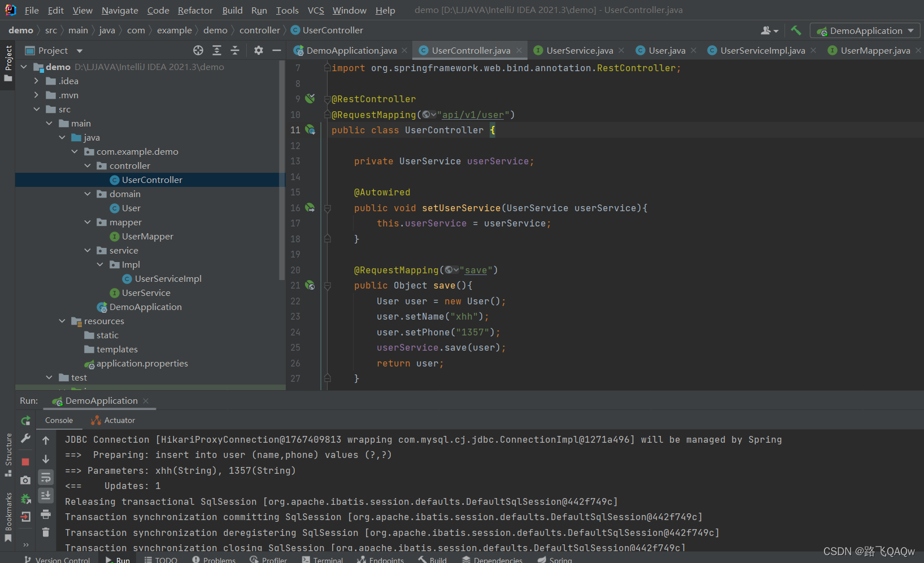924x563 pixels.
Task: Open application.properties in the project tree
Action: pos(142,363)
